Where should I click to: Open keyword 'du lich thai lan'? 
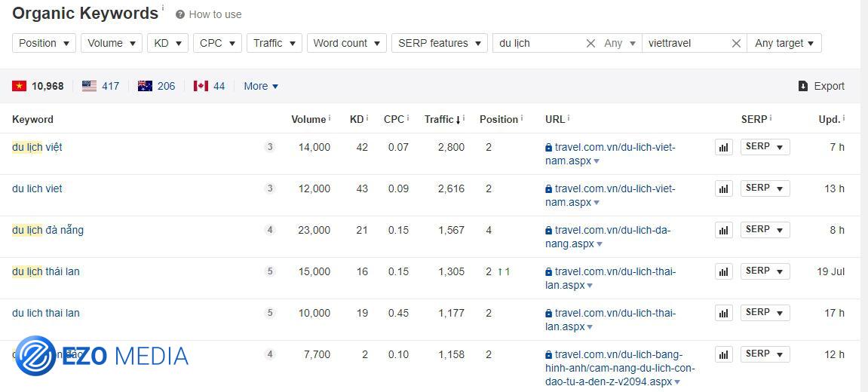click(46, 313)
